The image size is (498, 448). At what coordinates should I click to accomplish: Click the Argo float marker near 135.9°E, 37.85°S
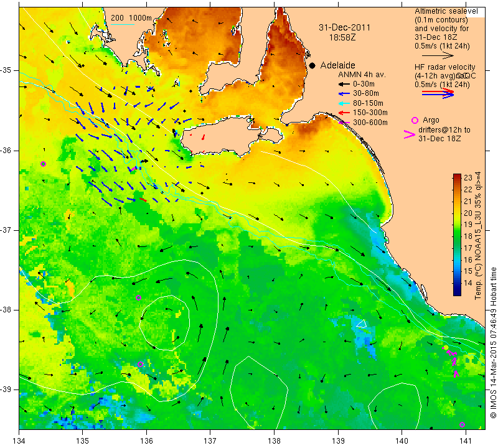click(138, 297)
